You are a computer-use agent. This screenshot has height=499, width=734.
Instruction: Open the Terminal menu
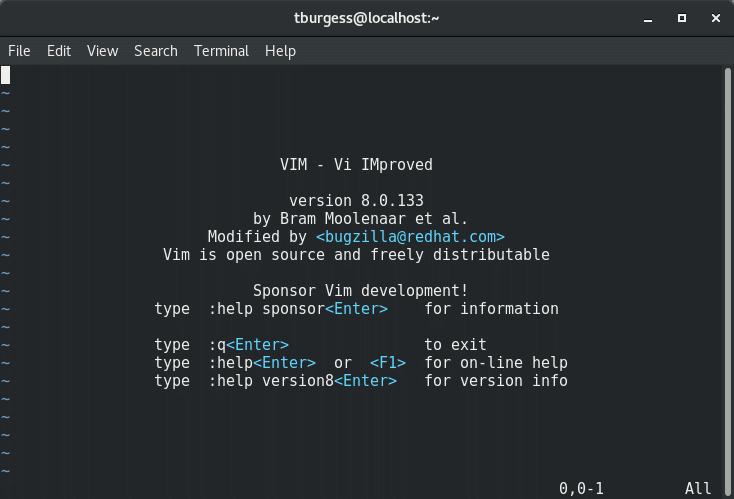pyautogui.click(x=221, y=51)
